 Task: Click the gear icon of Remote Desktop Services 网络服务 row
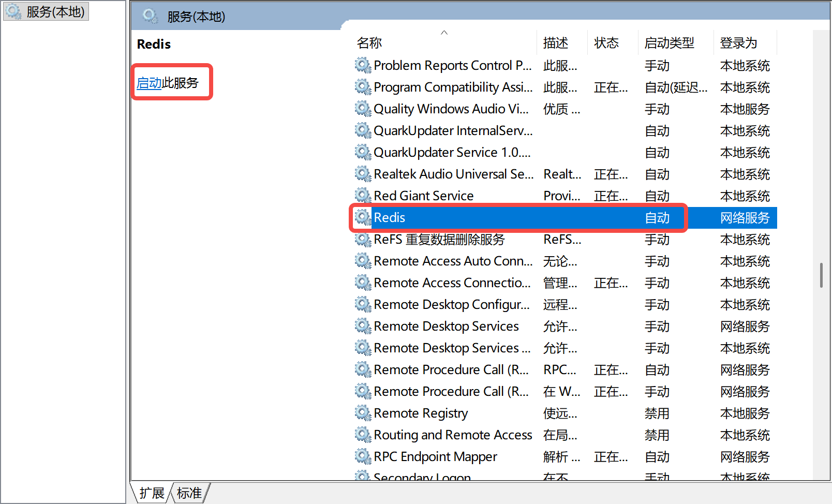pos(363,327)
